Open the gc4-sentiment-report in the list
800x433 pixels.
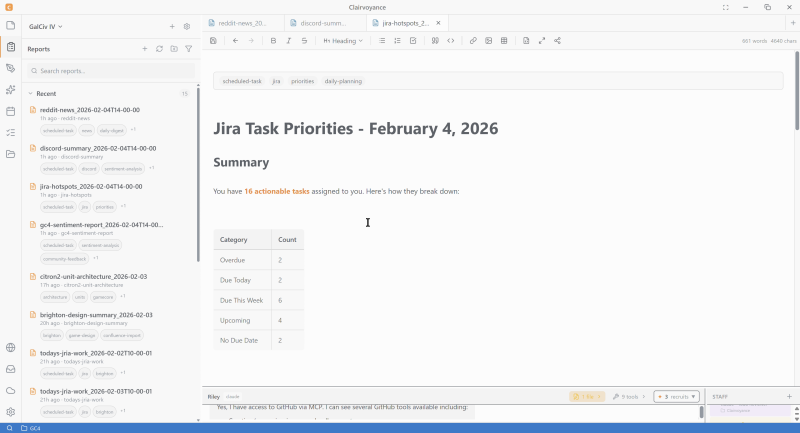[100, 225]
